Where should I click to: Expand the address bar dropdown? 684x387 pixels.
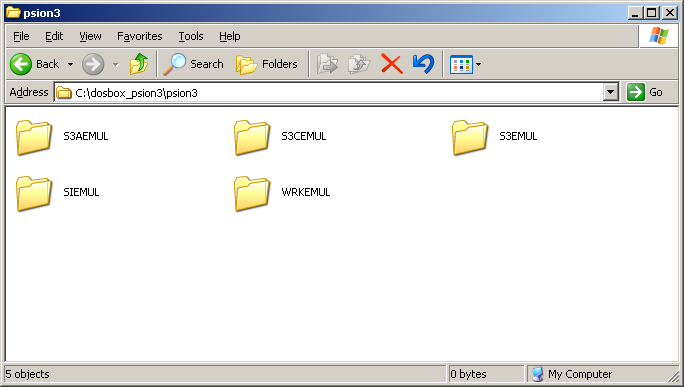click(x=611, y=92)
